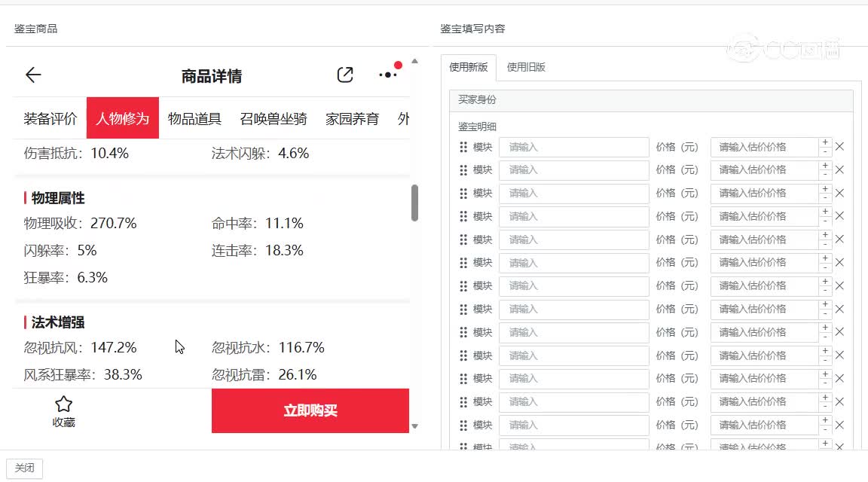Click the drag handle of first 模块 row
This screenshot has width=868, height=482.
pyautogui.click(x=463, y=147)
